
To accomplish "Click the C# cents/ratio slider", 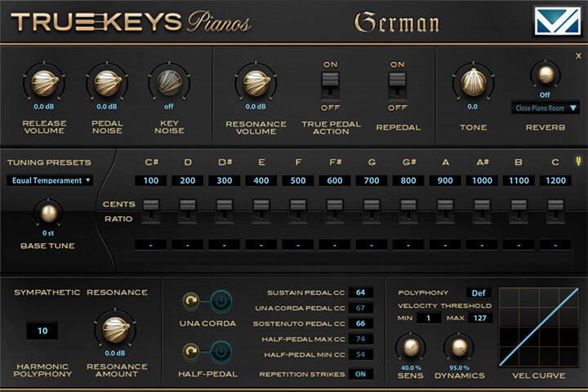I will [x=152, y=211].
